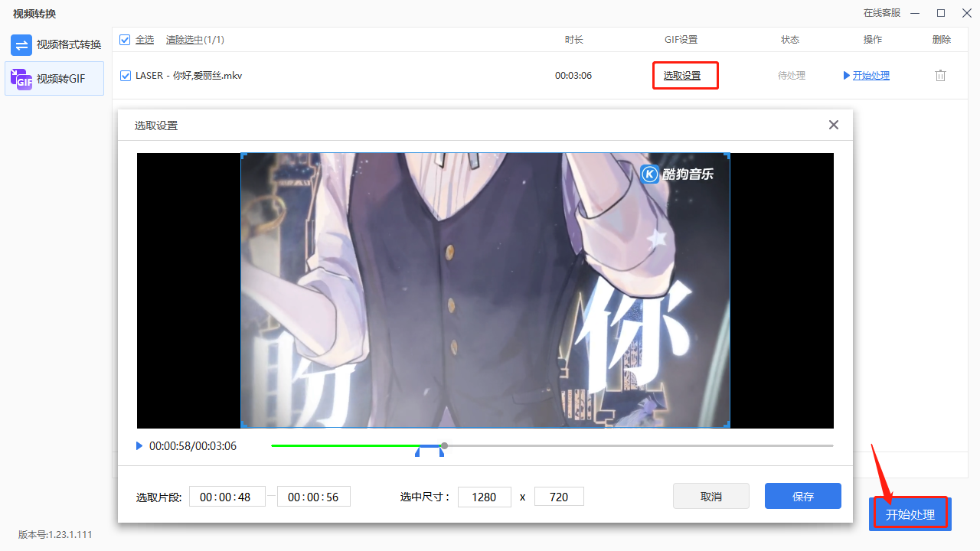Click 清除选中 to clear the selection
980x551 pixels.
[185, 40]
